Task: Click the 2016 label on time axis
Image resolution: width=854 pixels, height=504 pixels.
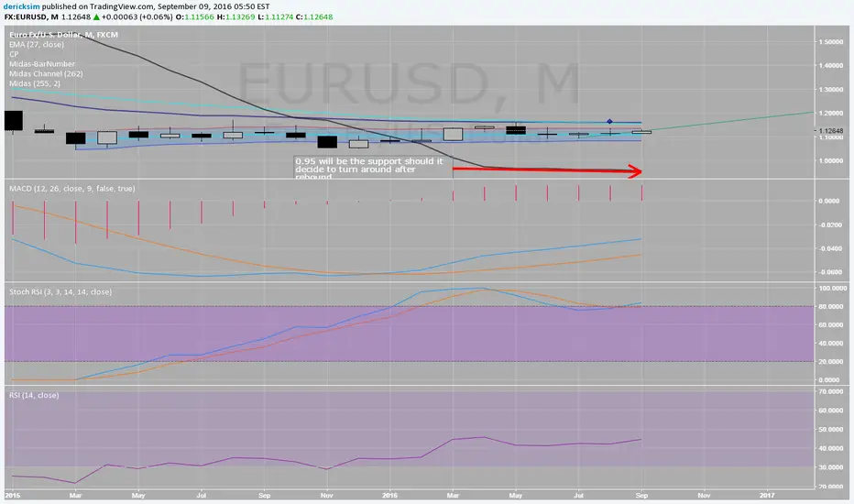Action: [389, 495]
